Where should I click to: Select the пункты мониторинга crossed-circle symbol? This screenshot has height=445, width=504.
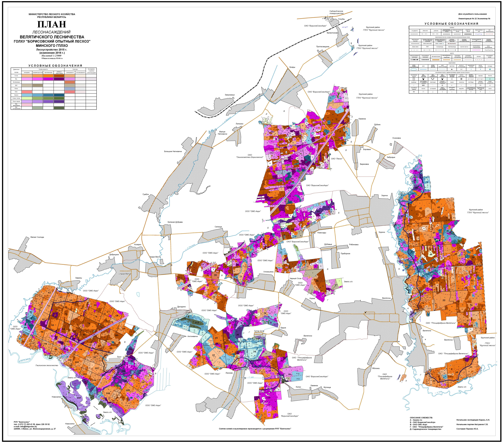[x=461, y=79]
